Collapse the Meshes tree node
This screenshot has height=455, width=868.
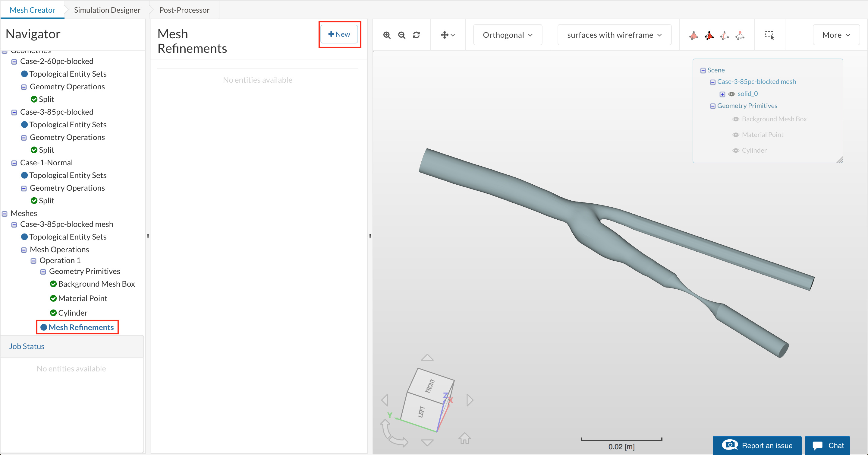pos(5,214)
